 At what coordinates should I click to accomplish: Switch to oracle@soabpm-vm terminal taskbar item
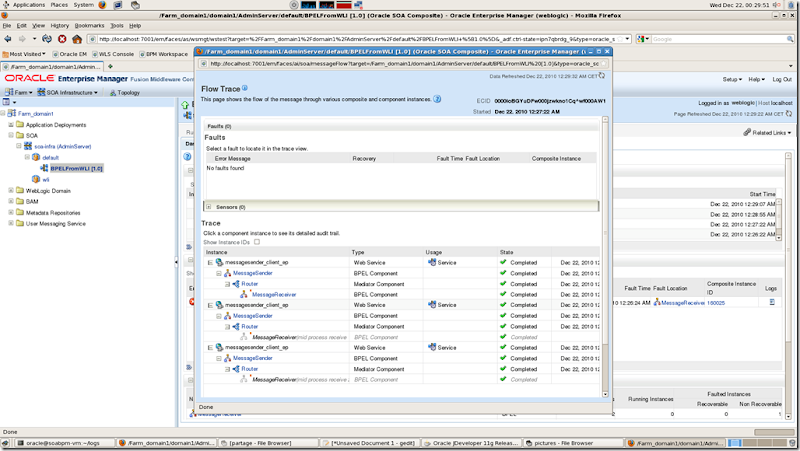63,443
